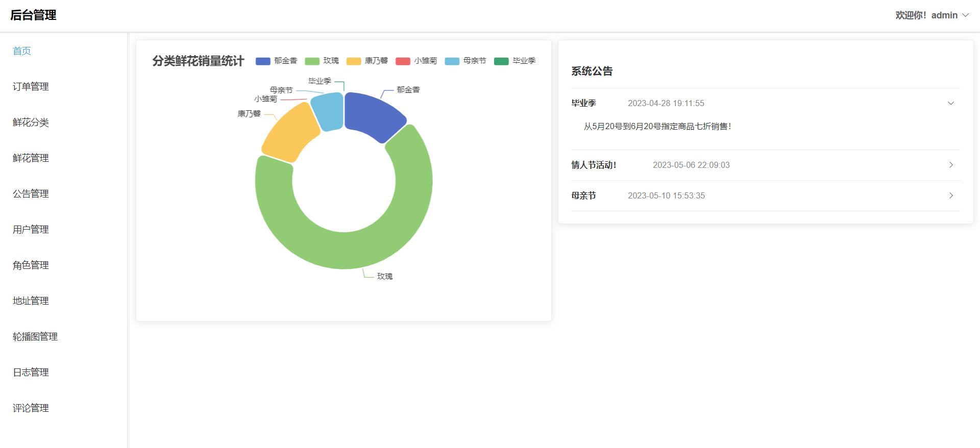Screen dimensions: 980x448
Task: Click the yellow 康乃馨 donut segment
Action: [290, 134]
